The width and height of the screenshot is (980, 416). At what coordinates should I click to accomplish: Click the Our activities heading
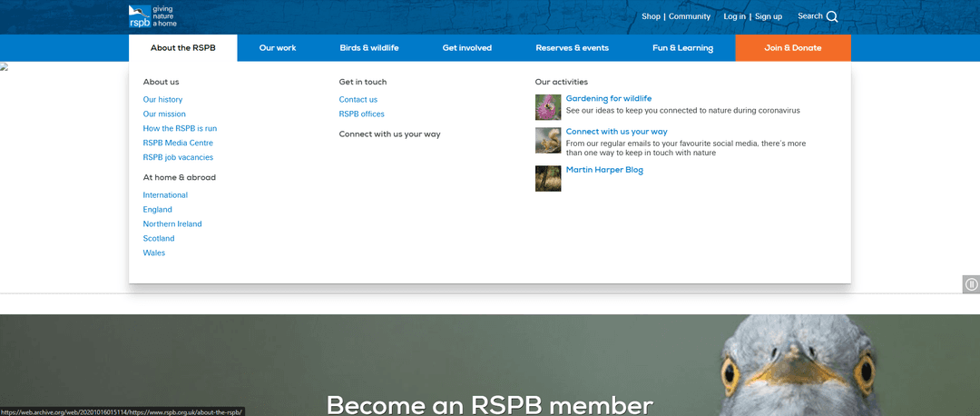tap(562, 82)
